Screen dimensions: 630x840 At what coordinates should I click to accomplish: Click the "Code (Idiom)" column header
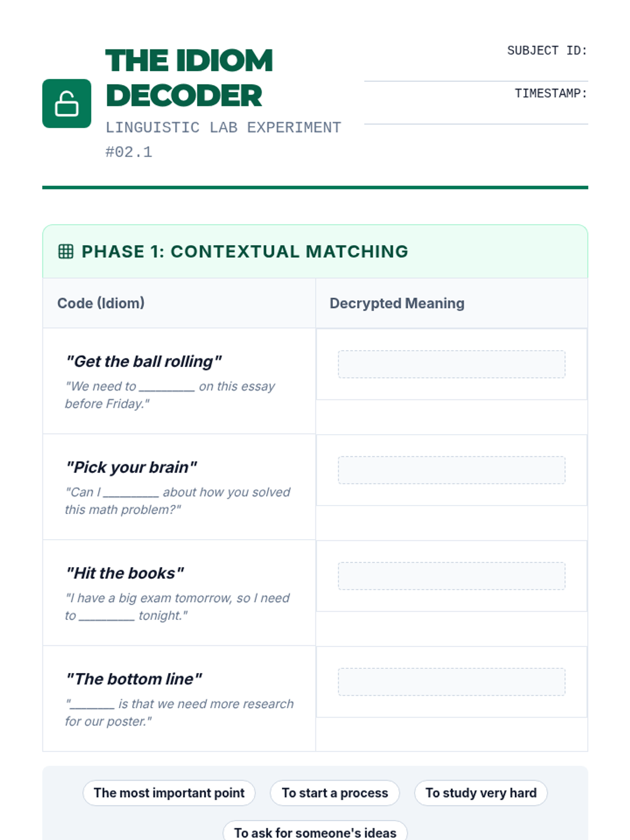tap(101, 303)
